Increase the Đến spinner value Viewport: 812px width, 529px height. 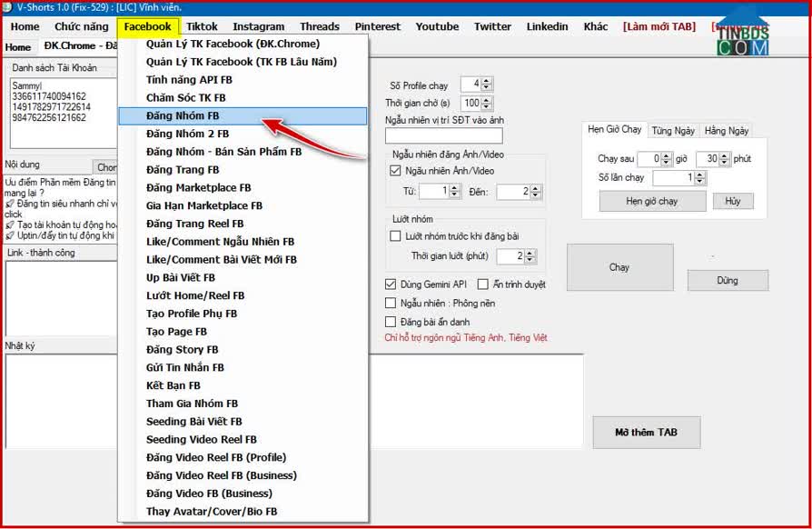[x=536, y=188]
